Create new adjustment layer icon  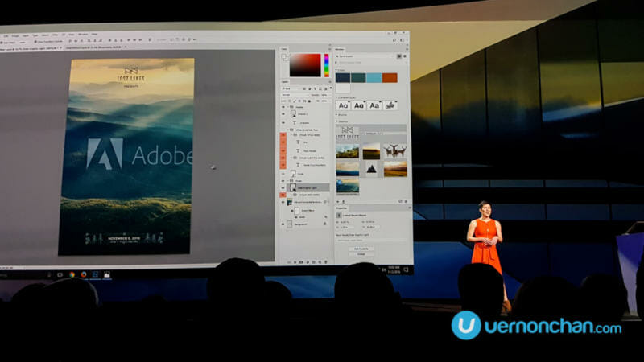tap(308, 262)
